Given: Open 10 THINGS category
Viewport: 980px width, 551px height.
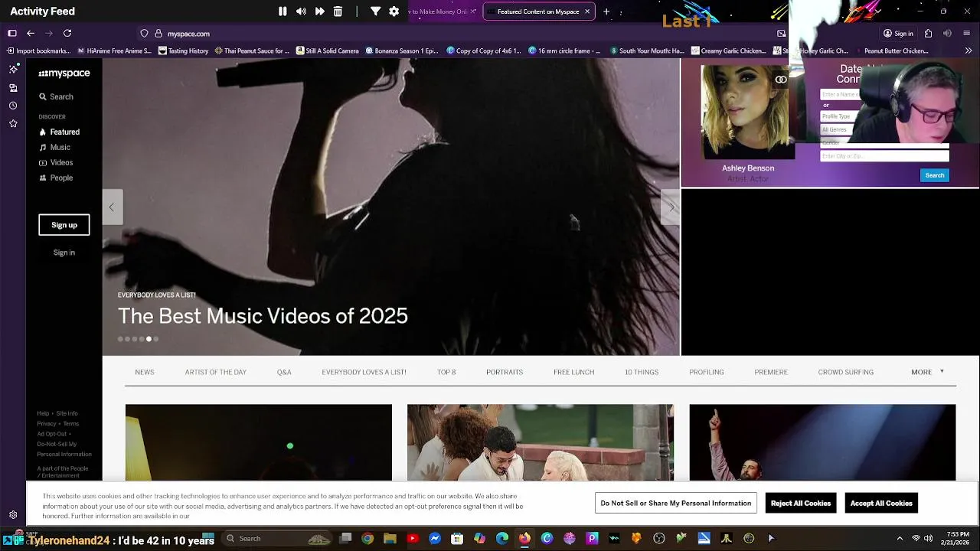Looking at the screenshot, I should [642, 372].
